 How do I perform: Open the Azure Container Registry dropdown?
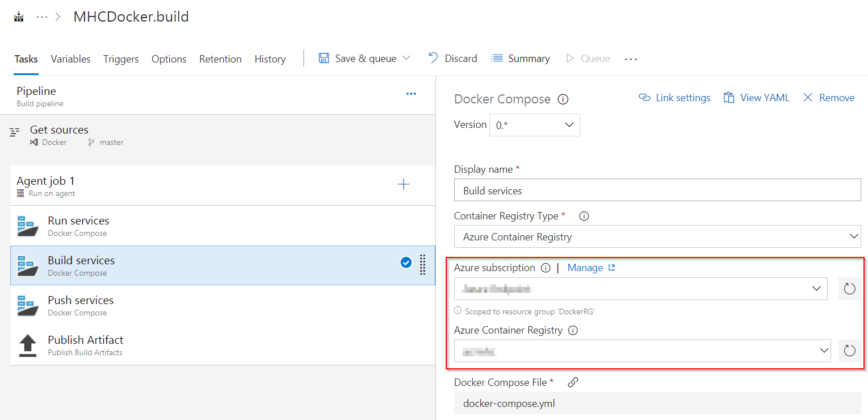click(x=643, y=351)
